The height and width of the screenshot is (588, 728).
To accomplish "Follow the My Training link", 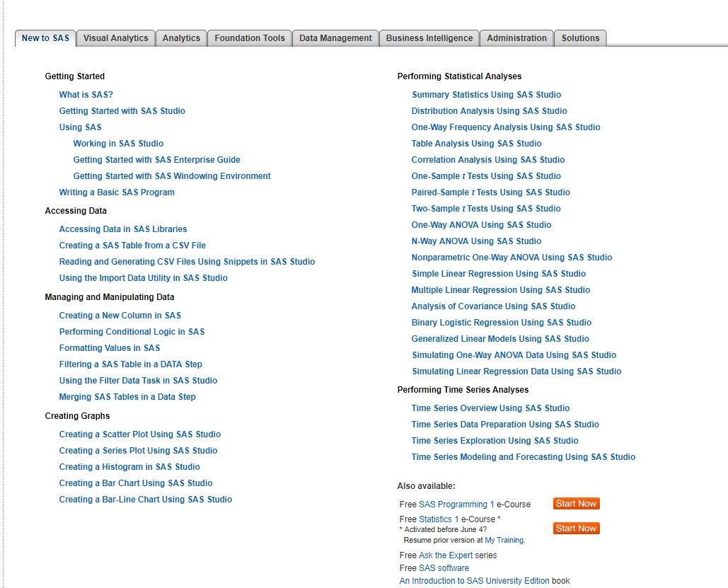I will 504,540.
